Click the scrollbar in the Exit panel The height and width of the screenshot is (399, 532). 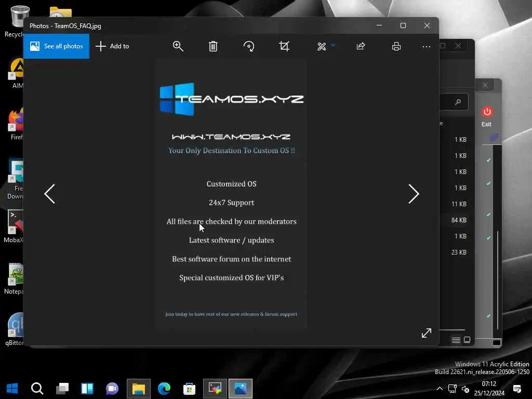(498, 280)
